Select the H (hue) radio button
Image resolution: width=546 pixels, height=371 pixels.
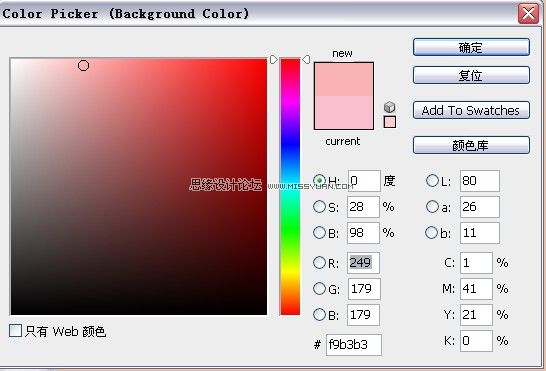click(319, 180)
